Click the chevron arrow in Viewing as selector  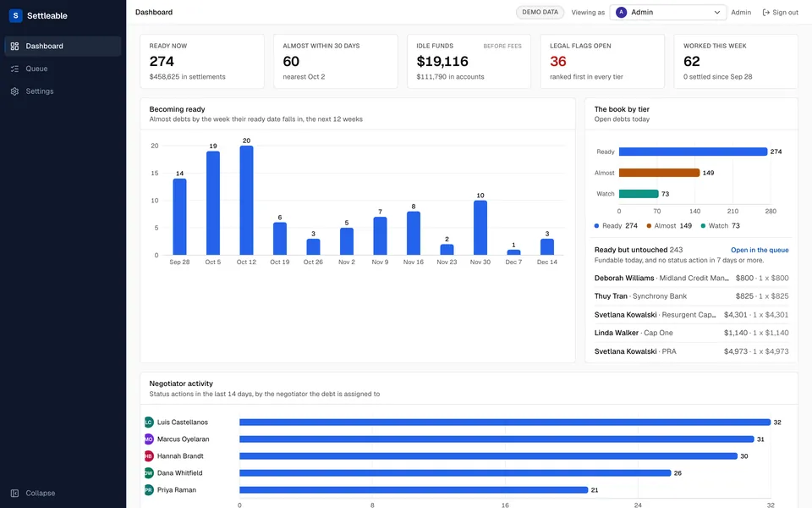click(x=716, y=13)
